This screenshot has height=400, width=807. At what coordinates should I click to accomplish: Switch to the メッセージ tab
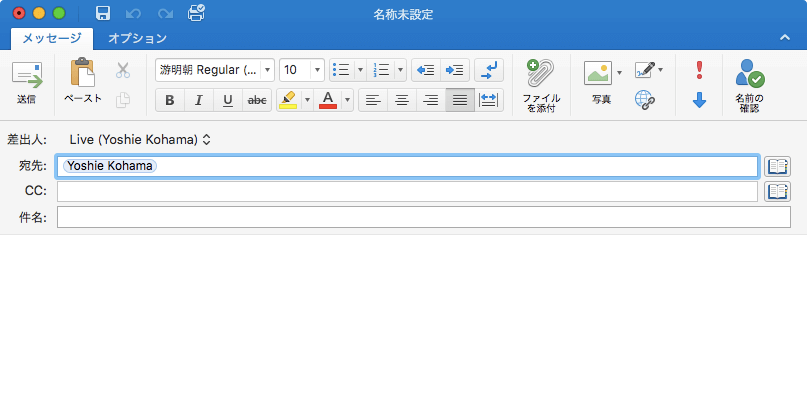(x=52, y=38)
